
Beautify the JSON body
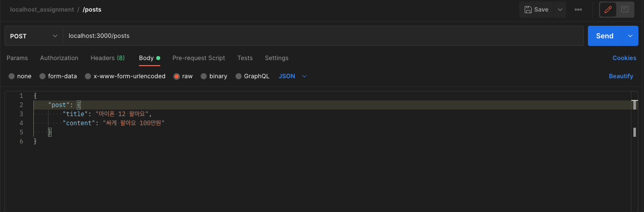coord(621,76)
